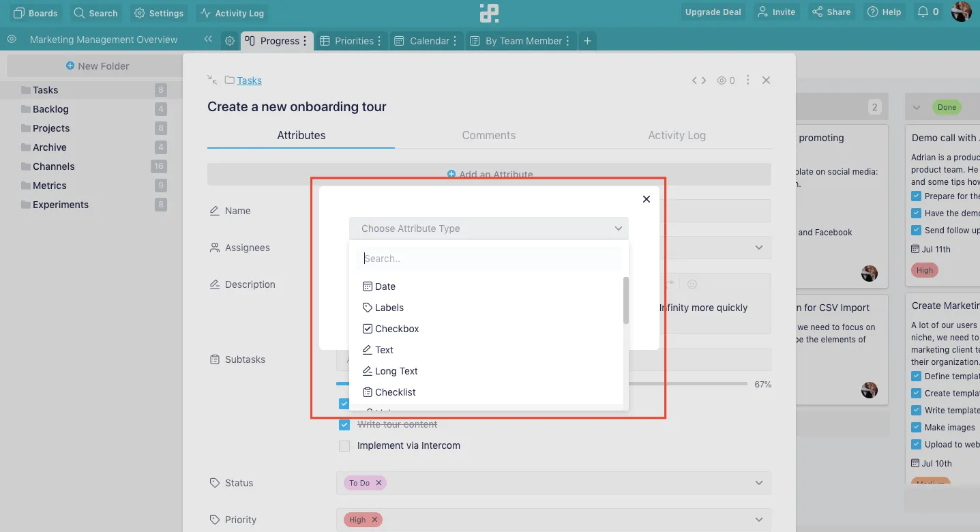Screen dimensions: 980x532
Task: Click the add new tab plus icon
Action: [x=587, y=41]
